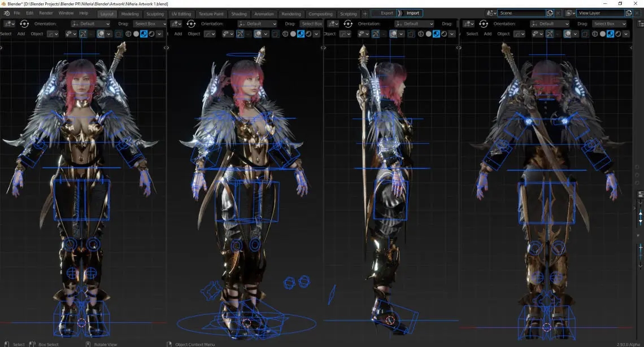The width and height of the screenshot is (644, 347).
Task: Click the Scene name field
Action: point(522,13)
